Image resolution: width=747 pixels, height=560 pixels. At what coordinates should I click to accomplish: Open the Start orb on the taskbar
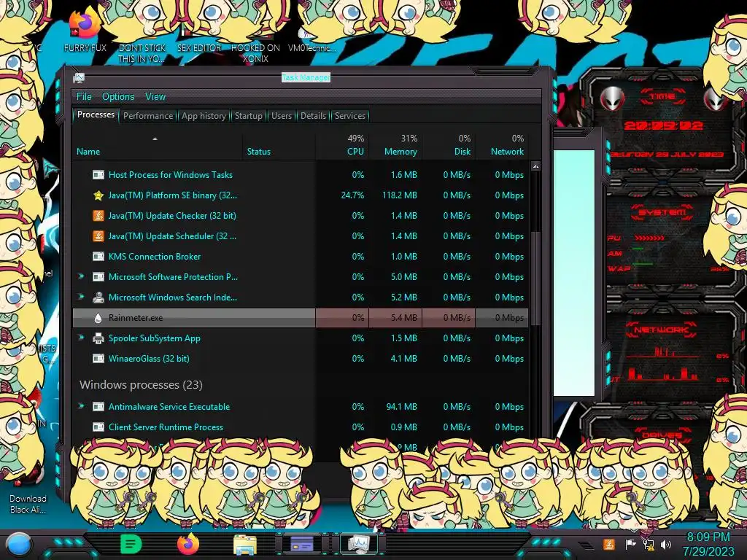pyautogui.click(x=19, y=544)
